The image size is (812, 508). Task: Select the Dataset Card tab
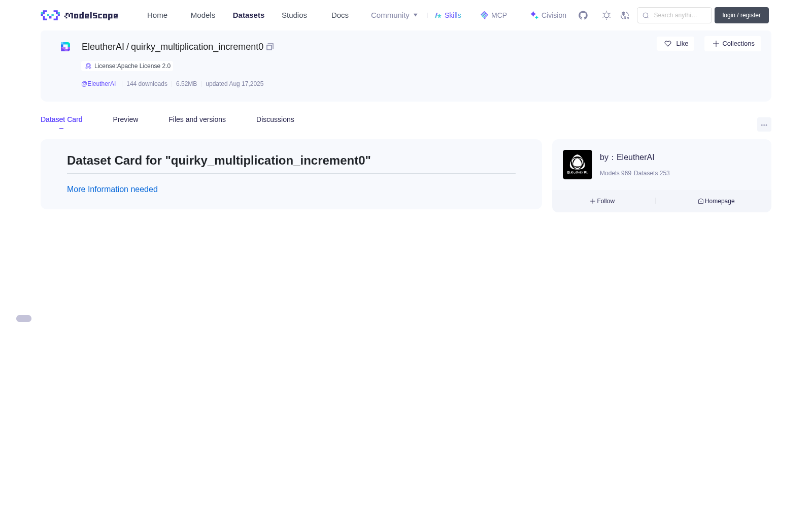61,119
